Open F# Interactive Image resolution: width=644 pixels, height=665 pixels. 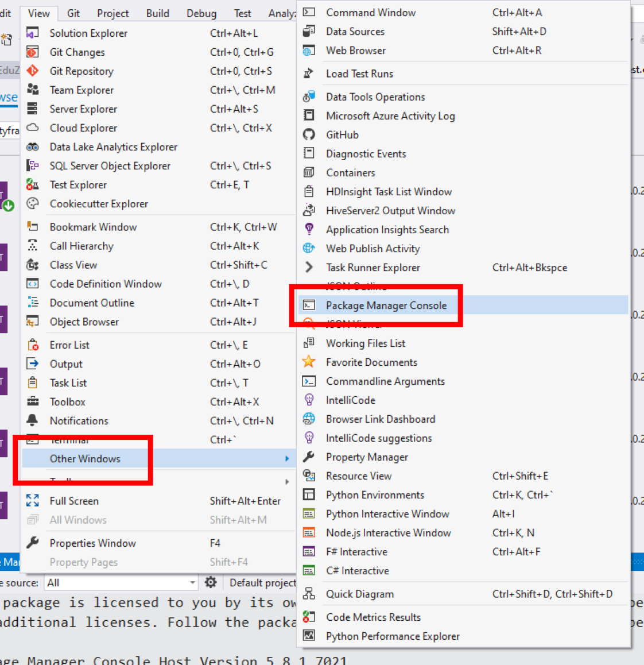point(463,551)
